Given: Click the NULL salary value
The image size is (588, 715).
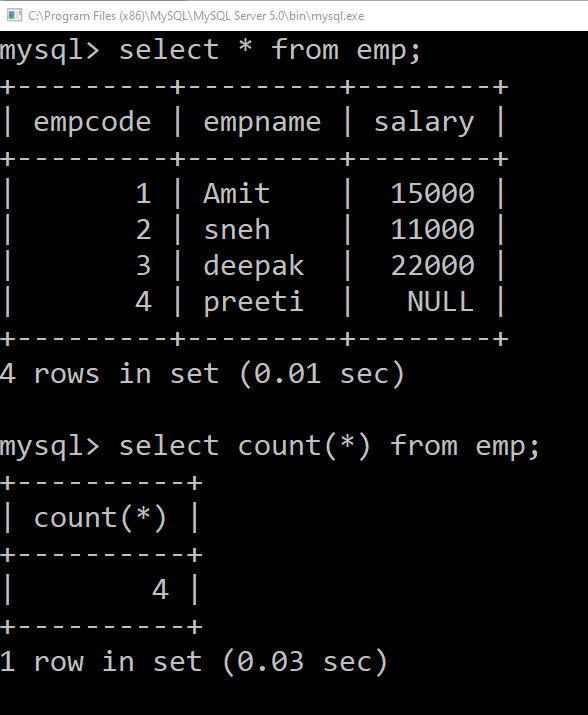Looking at the screenshot, I should (x=441, y=301).
